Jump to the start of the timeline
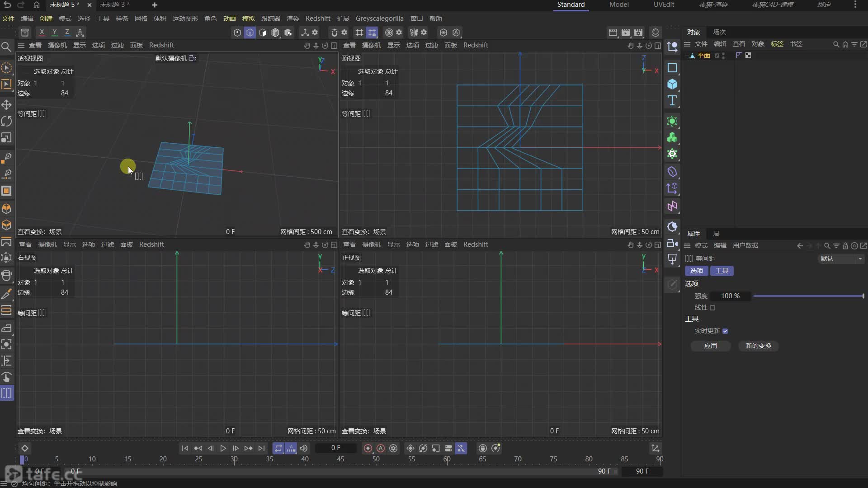This screenshot has height=488, width=868. [x=185, y=448]
